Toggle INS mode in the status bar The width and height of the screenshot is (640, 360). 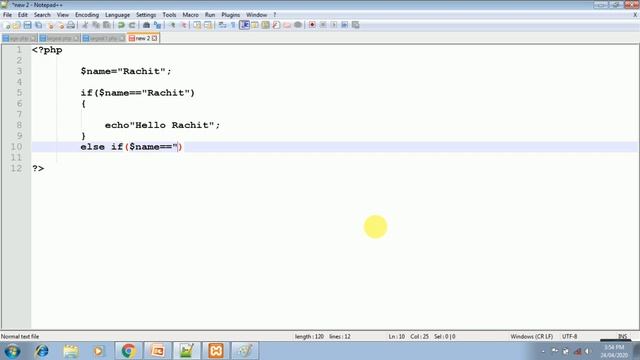pyautogui.click(x=622, y=337)
